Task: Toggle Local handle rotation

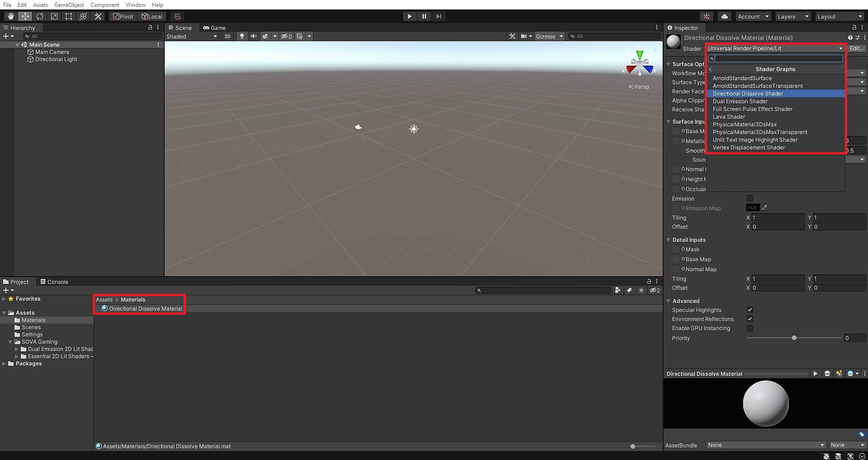Action: pos(152,16)
